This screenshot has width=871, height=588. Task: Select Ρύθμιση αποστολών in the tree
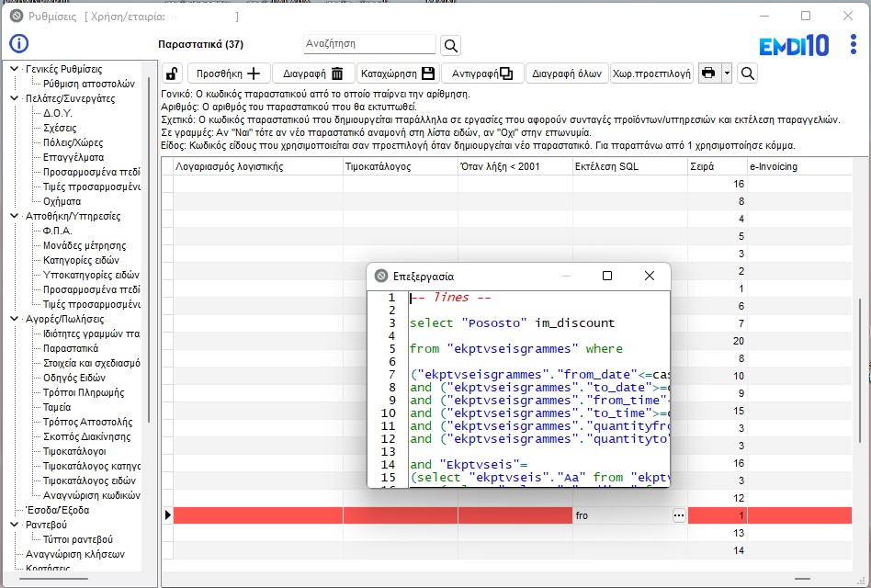(89, 84)
